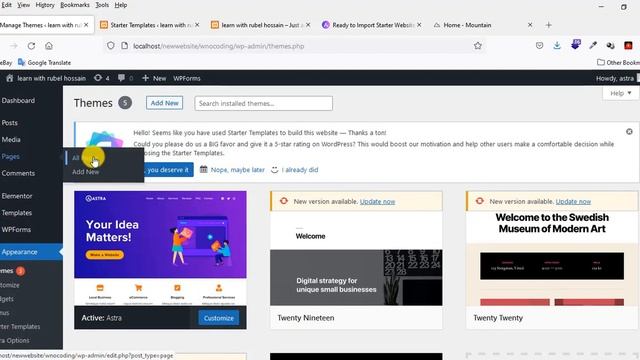Viewport: 640px width, 360px height.
Task: Dismiss the Starter Templates notice
Action: click(629, 131)
